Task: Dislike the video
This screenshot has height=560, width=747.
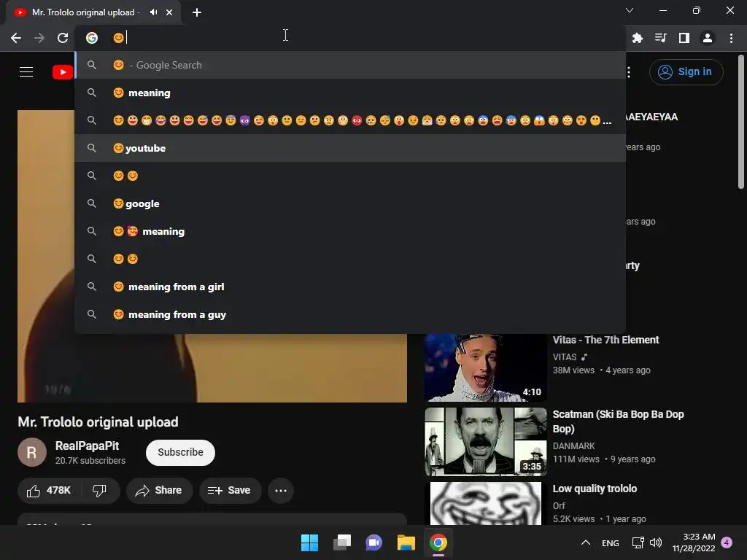Action: coord(99,491)
